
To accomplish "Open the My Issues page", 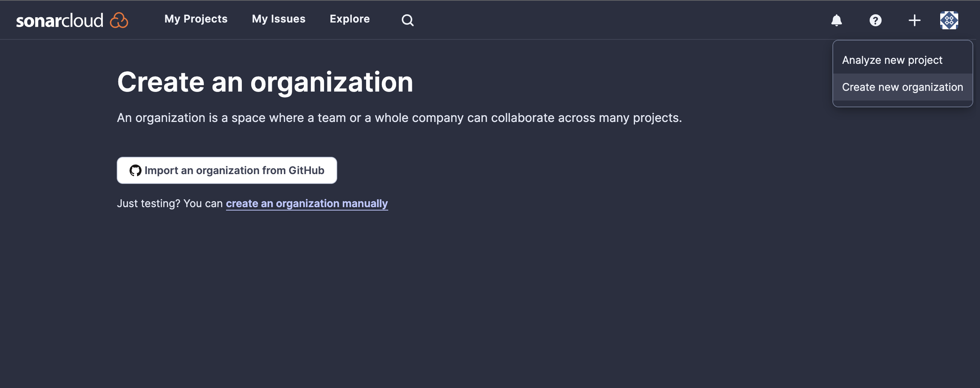I will [x=279, y=19].
